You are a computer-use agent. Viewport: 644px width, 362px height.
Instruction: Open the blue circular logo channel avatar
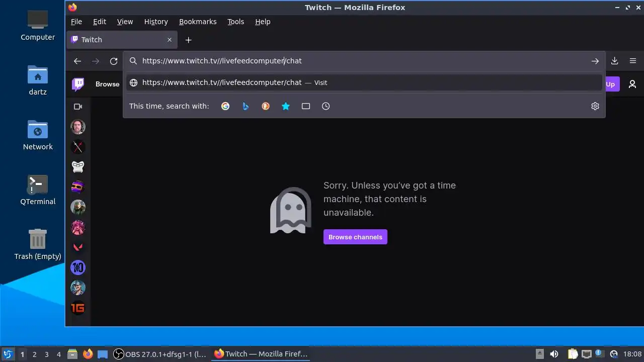[x=78, y=267]
